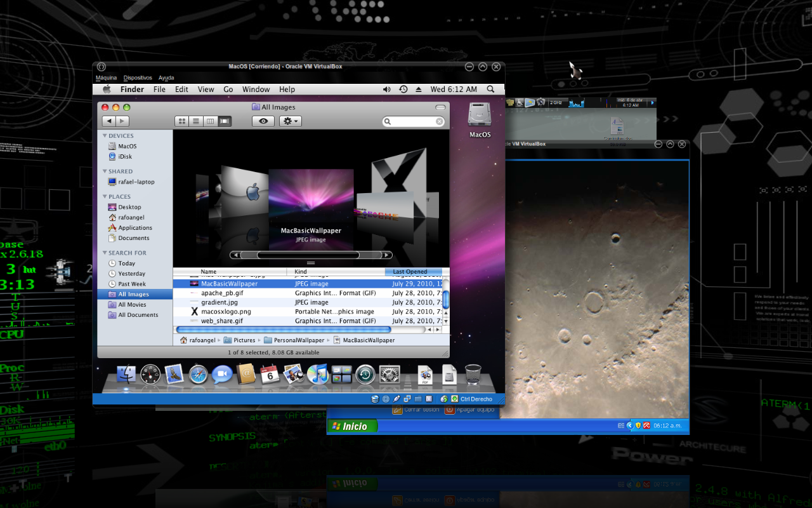Sort by the Kind column header
Image resolution: width=812 pixels, height=508 pixels.
point(336,272)
